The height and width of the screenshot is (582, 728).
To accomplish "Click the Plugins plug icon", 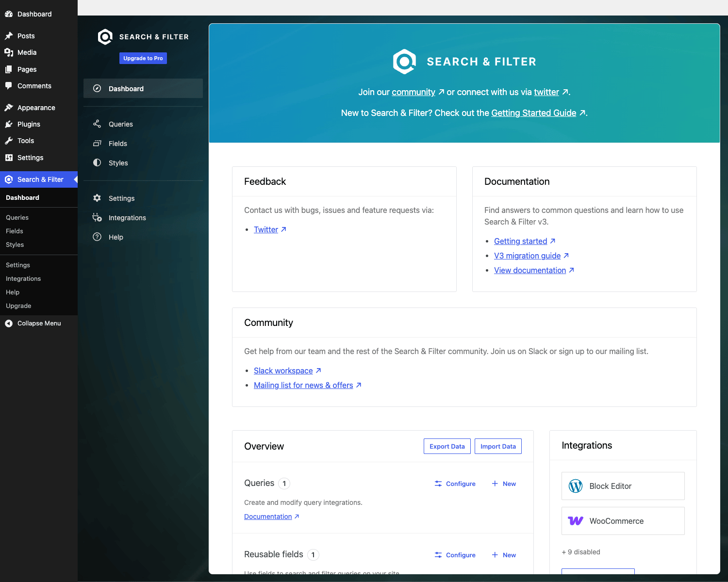I will click(x=9, y=124).
